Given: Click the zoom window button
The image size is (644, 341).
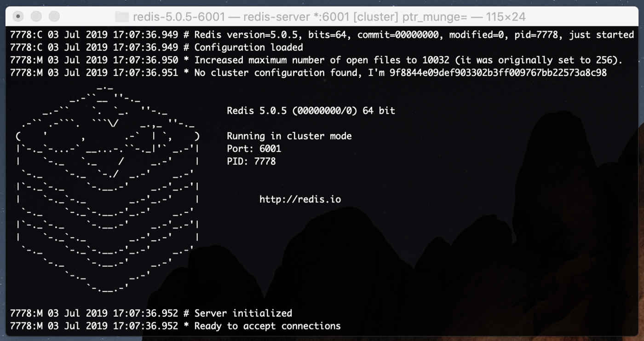Looking at the screenshot, I should [x=54, y=17].
